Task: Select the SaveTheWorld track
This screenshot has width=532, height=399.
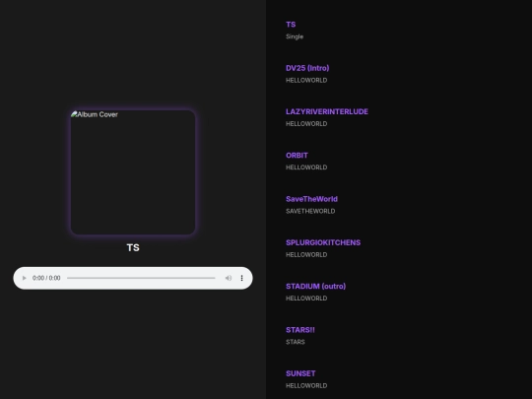Action: point(311,199)
